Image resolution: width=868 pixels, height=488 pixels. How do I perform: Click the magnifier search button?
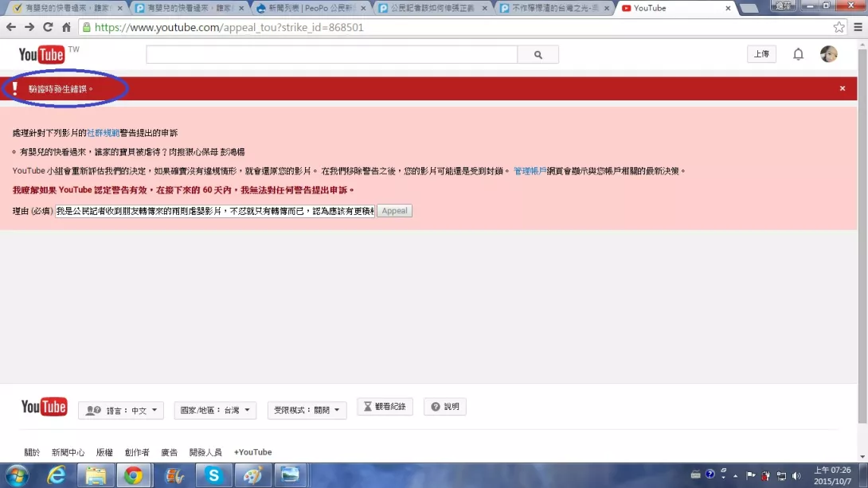click(538, 55)
